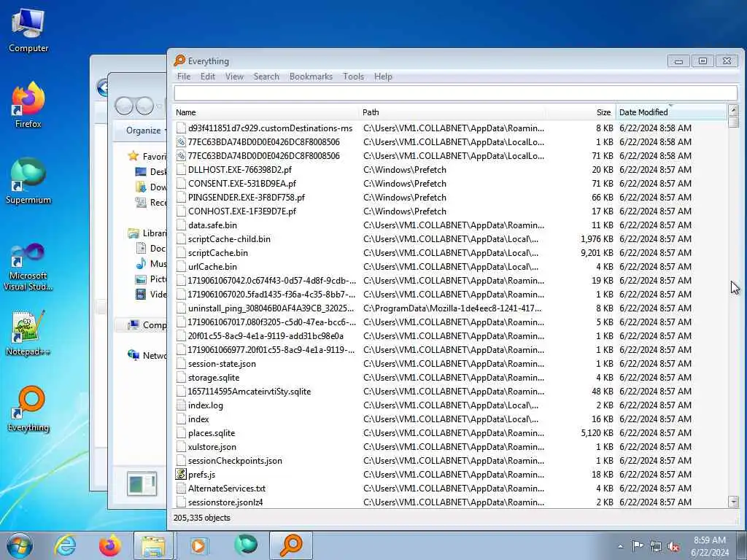The image size is (747, 560).
Task: Open Windows Media Player taskbar icon
Action: click(198, 545)
